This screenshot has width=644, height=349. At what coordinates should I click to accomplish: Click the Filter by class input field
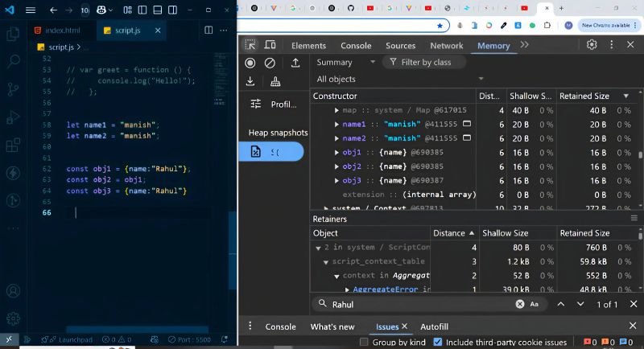[x=425, y=62]
